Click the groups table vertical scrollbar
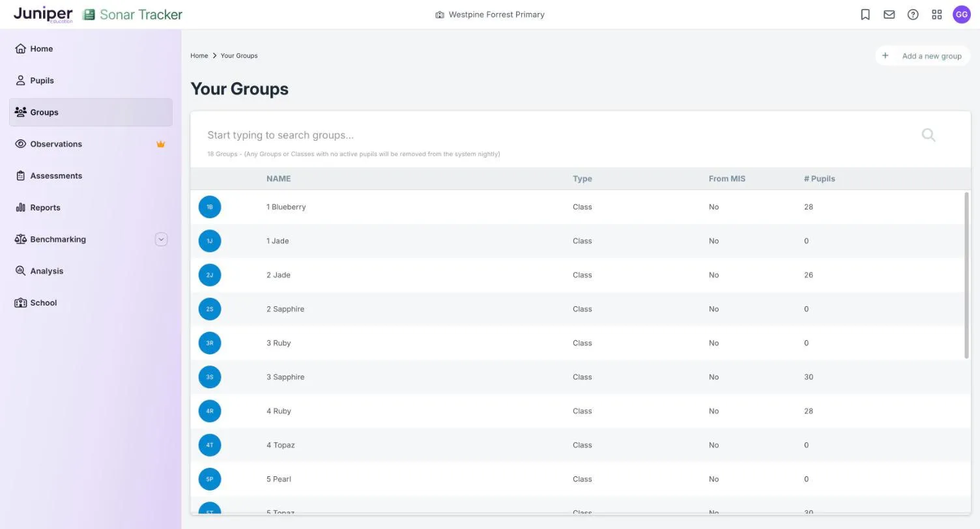The image size is (980, 529). pyautogui.click(x=967, y=275)
